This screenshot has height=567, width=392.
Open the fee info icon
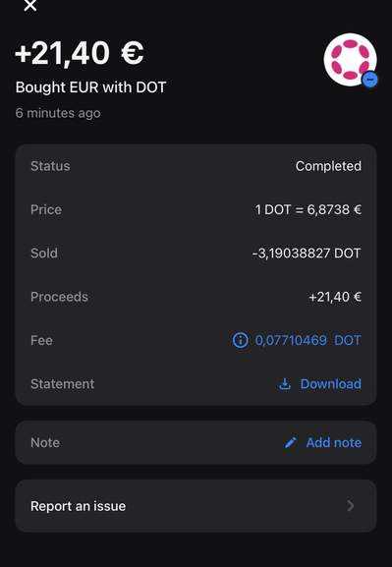click(x=241, y=340)
